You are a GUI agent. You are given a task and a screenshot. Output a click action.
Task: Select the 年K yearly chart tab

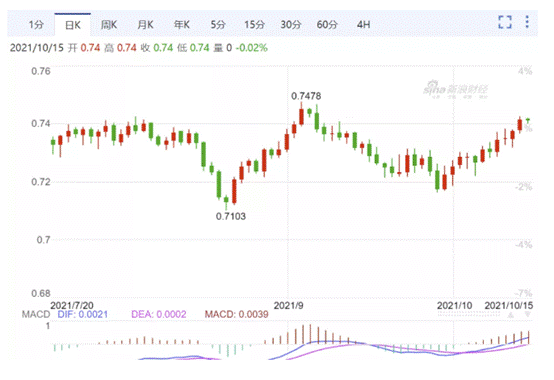point(182,25)
